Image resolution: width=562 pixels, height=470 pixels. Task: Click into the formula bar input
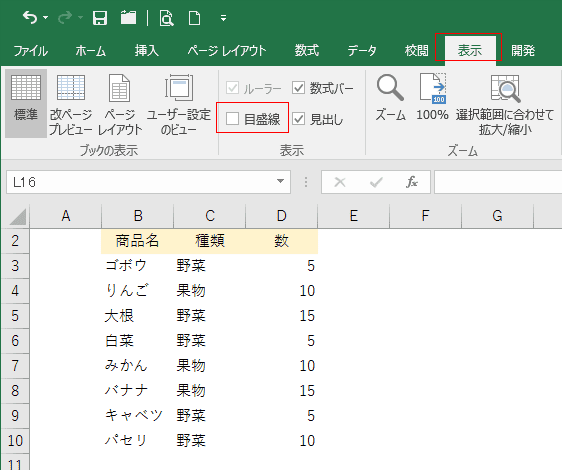498,182
